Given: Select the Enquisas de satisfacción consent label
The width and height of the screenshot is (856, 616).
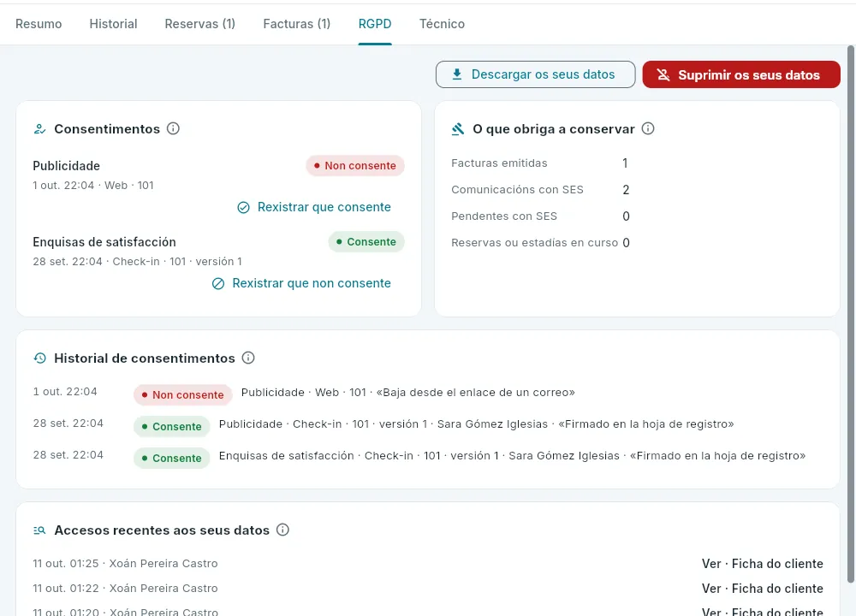Looking at the screenshot, I should (x=104, y=242).
